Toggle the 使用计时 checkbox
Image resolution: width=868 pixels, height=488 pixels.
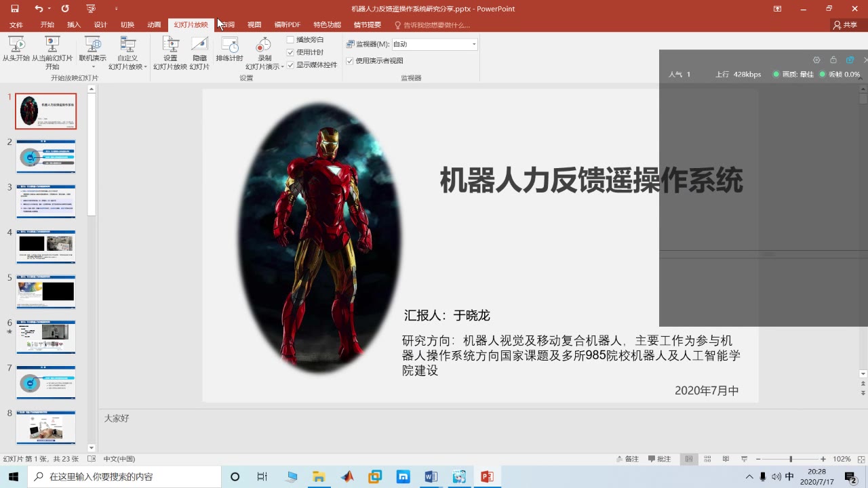coord(290,52)
